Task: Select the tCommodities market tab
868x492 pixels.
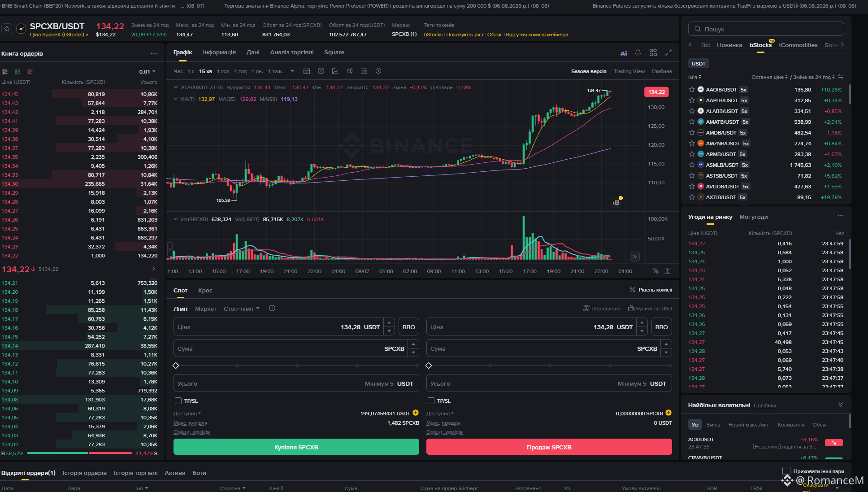Action: tap(798, 45)
